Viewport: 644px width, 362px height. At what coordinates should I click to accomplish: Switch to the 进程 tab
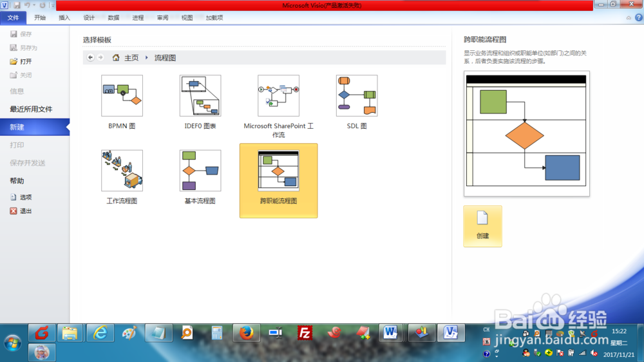click(138, 17)
